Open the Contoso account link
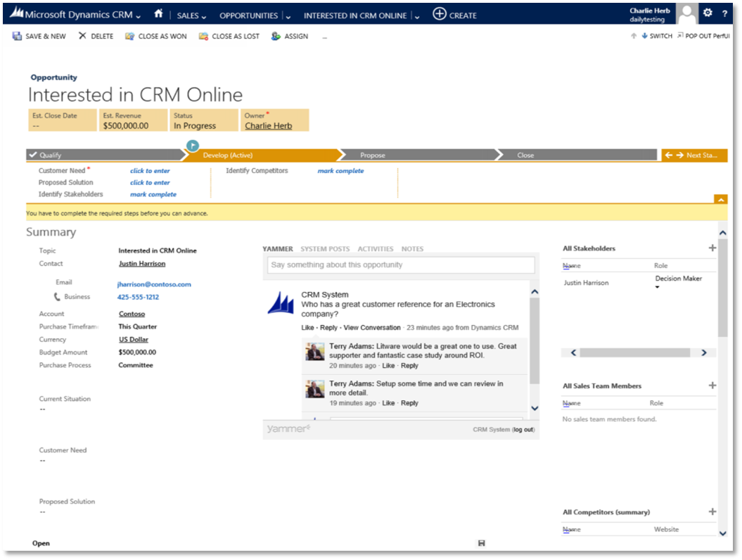The image size is (742, 560). click(132, 314)
